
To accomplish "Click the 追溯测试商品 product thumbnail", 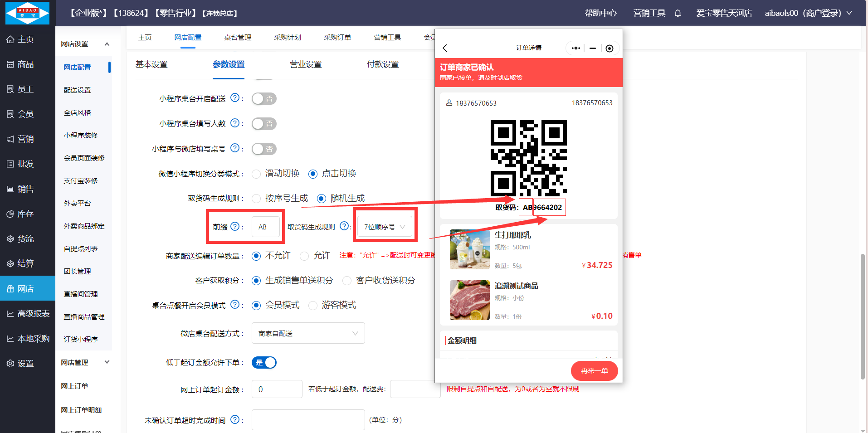I will click(x=470, y=300).
